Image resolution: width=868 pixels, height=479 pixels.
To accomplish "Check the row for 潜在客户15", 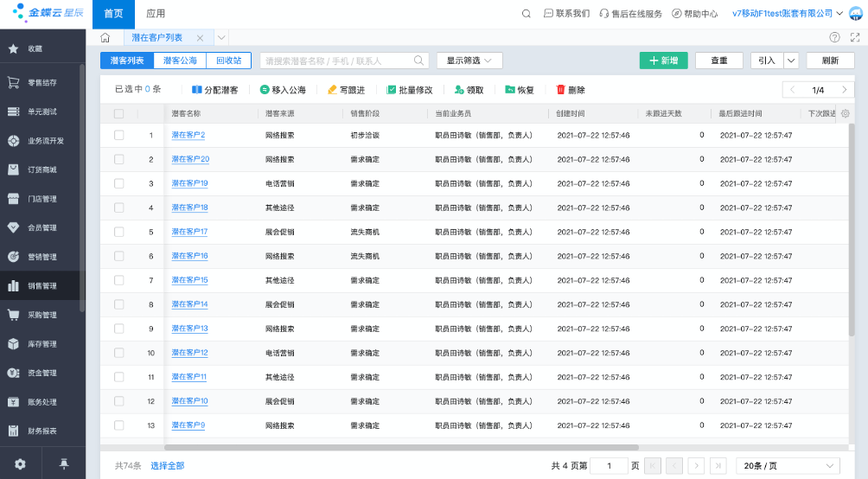I will pos(118,280).
